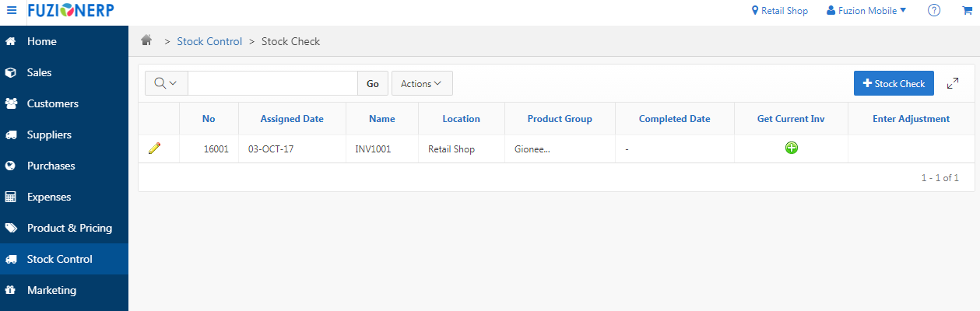Image resolution: width=980 pixels, height=311 pixels.
Task: Click the blue Stock Check button
Action: [893, 83]
